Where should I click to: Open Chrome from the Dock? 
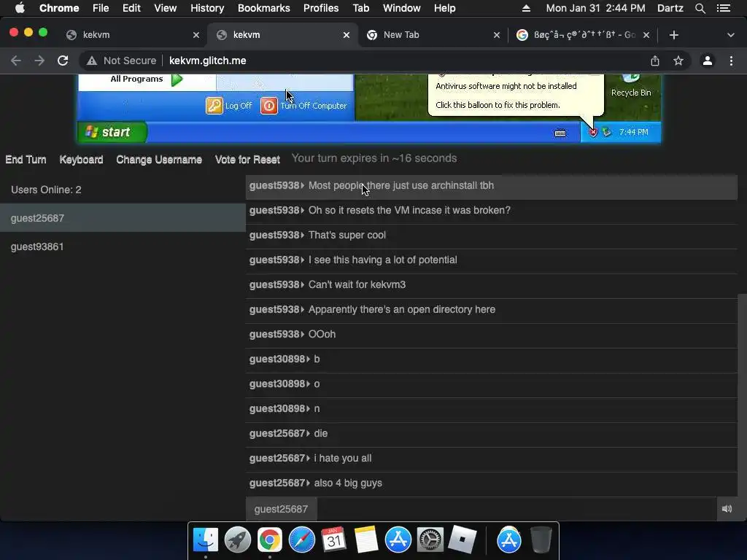click(270, 540)
